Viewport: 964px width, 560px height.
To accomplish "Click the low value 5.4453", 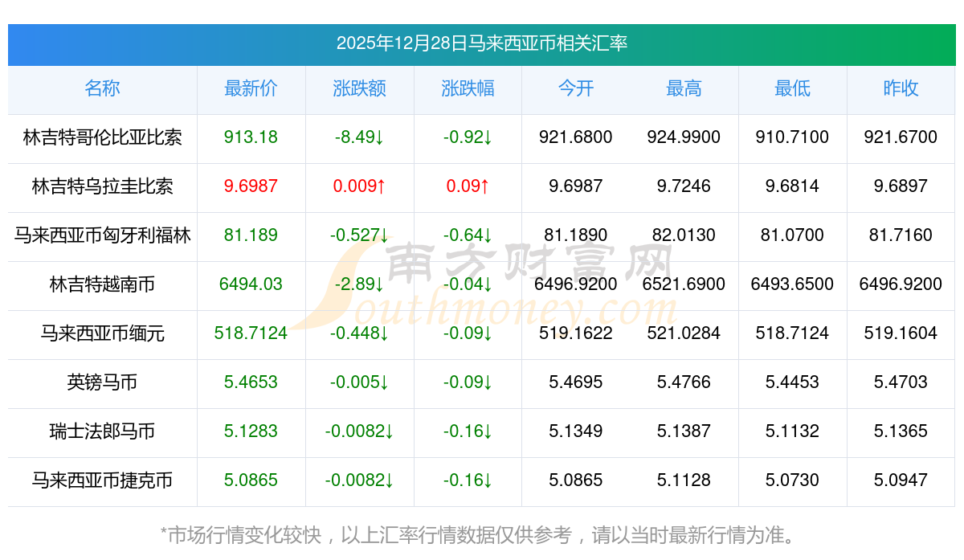I will 792,382.
